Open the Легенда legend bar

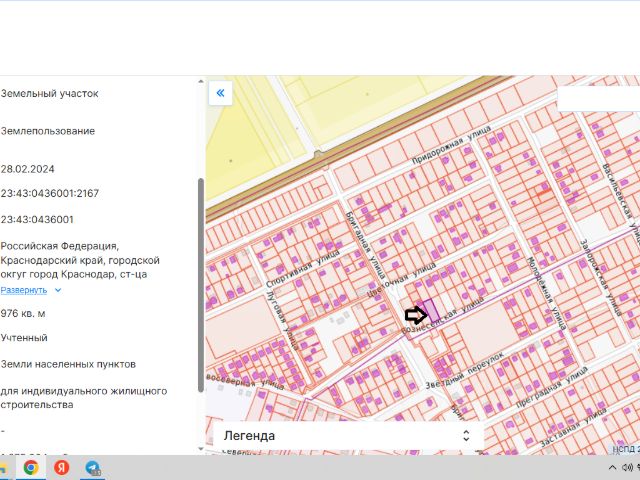pyautogui.click(x=348, y=436)
